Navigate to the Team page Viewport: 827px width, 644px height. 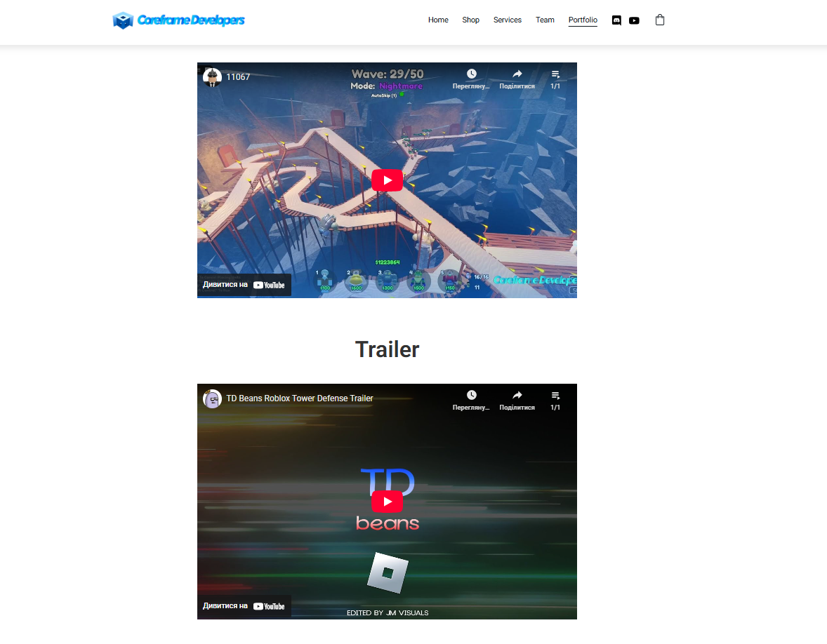pos(545,20)
